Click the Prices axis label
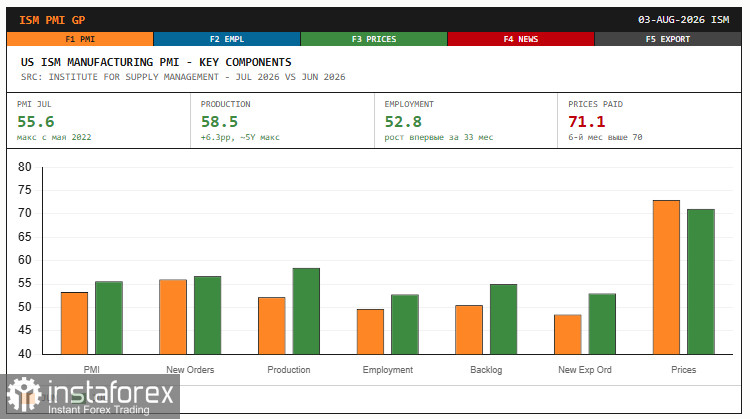 tap(684, 370)
